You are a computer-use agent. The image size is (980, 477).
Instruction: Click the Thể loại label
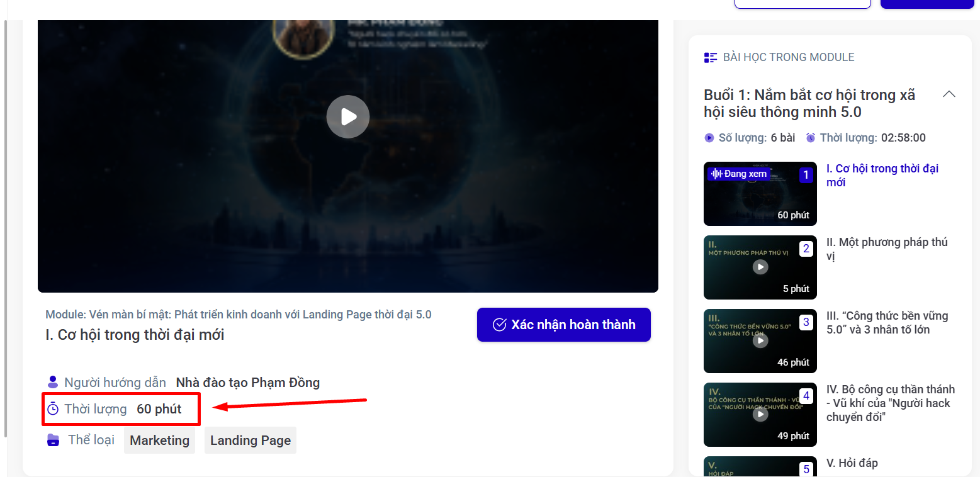91,440
